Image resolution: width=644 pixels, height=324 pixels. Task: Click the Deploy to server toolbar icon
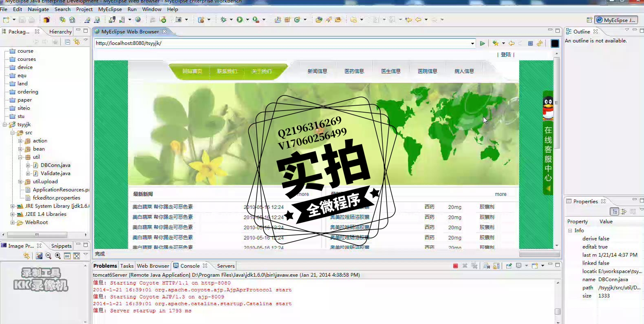(112, 20)
